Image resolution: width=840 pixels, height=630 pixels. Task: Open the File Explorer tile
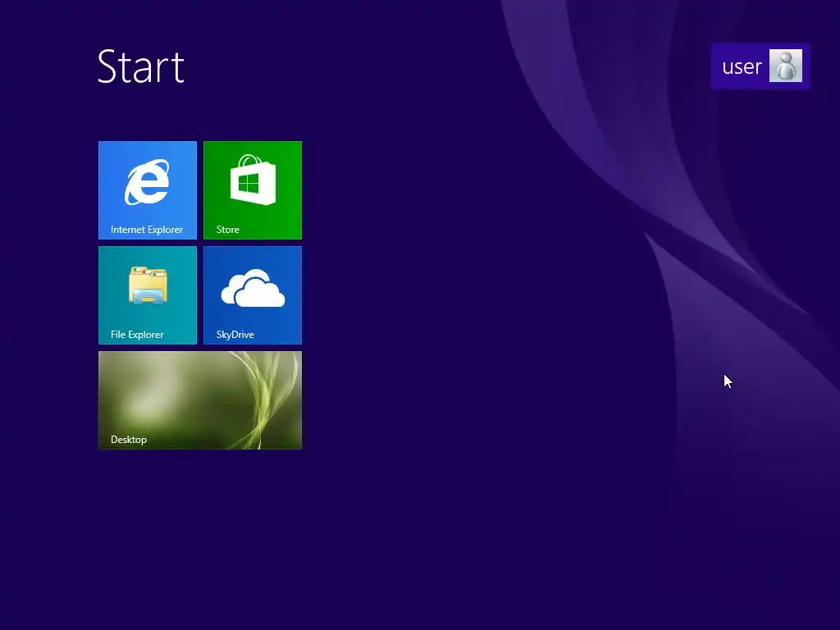click(x=148, y=295)
